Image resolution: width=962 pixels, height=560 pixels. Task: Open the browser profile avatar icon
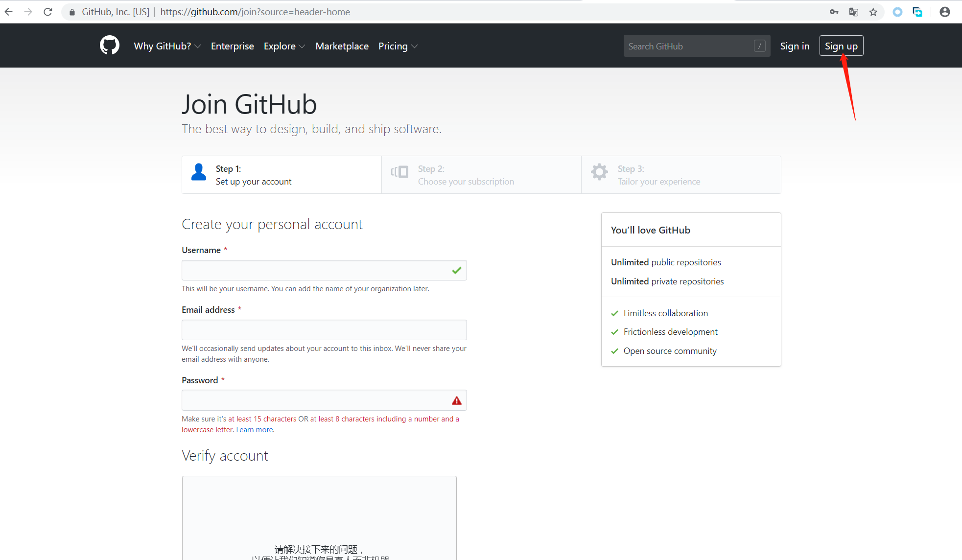click(x=945, y=12)
